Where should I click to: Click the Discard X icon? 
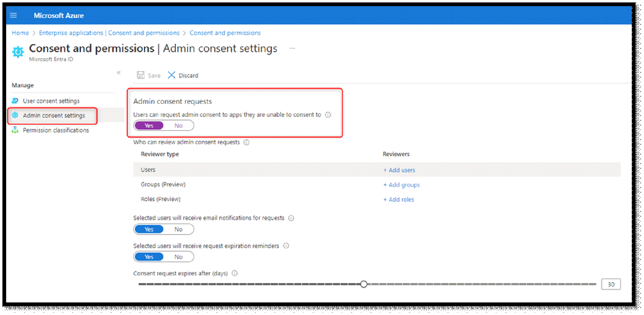click(x=172, y=75)
